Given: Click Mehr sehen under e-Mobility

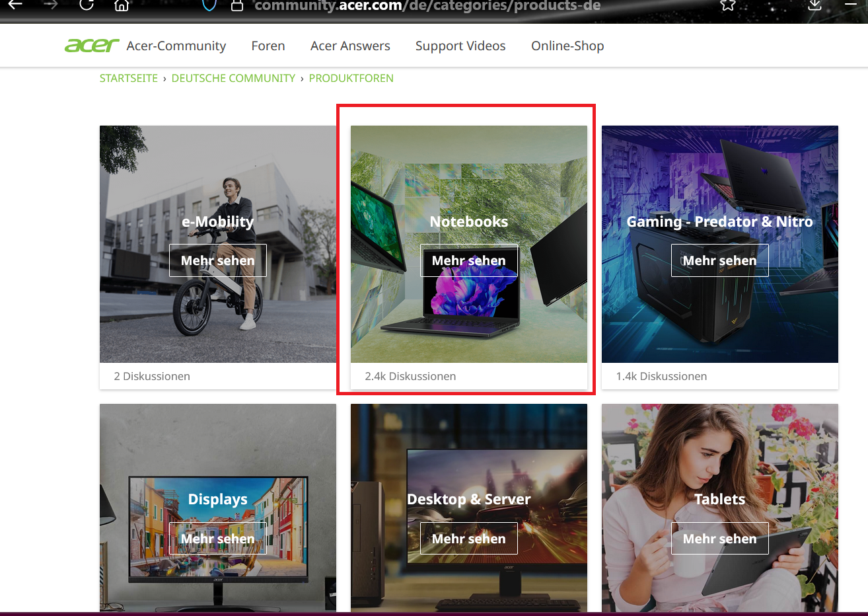Looking at the screenshot, I should click(218, 260).
